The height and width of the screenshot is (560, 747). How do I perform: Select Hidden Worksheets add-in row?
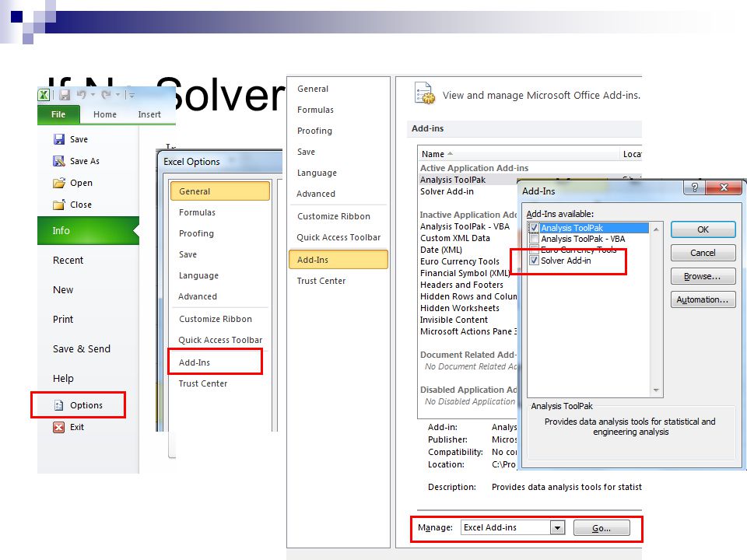coord(460,308)
